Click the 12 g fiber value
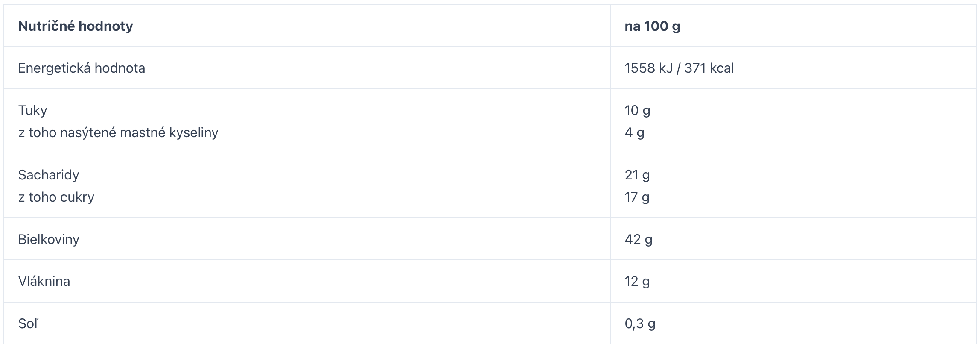 coord(637,281)
